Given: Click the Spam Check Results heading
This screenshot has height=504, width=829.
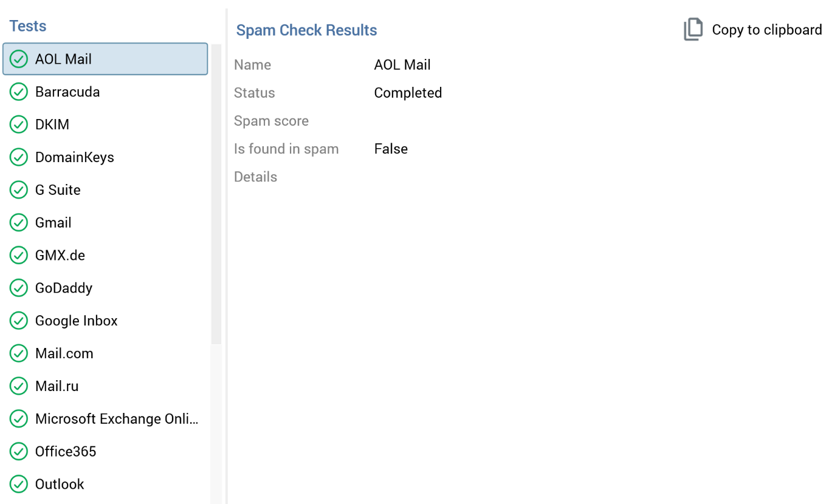Looking at the screenshot, I should (x=306, y=30).
